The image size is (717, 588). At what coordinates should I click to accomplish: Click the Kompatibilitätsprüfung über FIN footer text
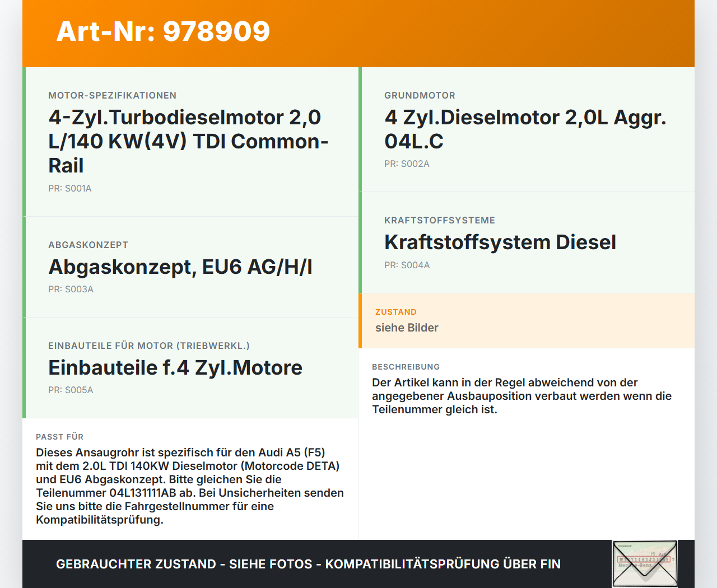tap(443, 564)
